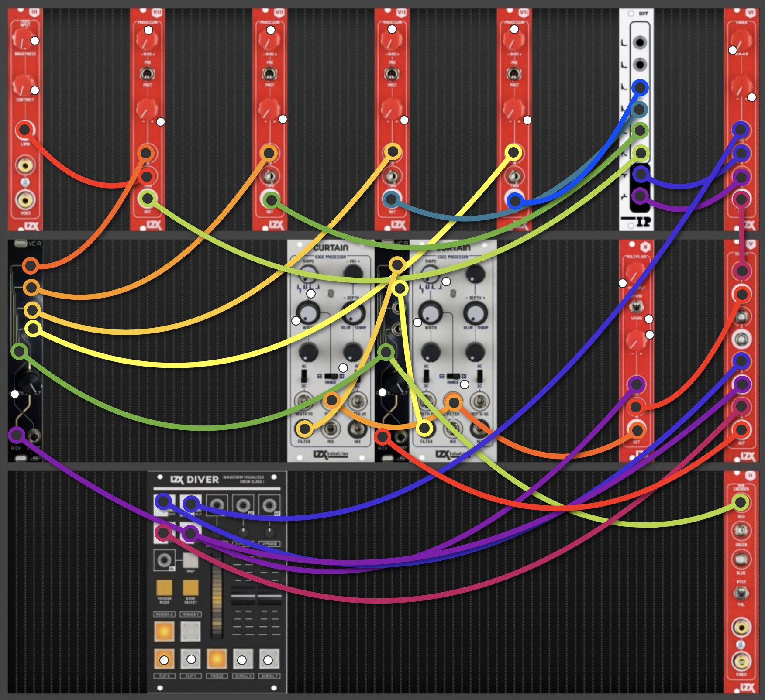Viewport: 765px width, 700px height.
Task: Click the V Phase knob on Diver
Action: (x=269, y=532)
